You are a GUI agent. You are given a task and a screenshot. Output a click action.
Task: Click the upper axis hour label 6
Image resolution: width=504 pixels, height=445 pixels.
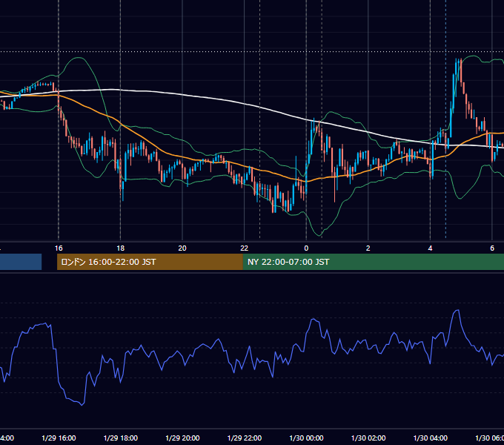pos(492,248)
